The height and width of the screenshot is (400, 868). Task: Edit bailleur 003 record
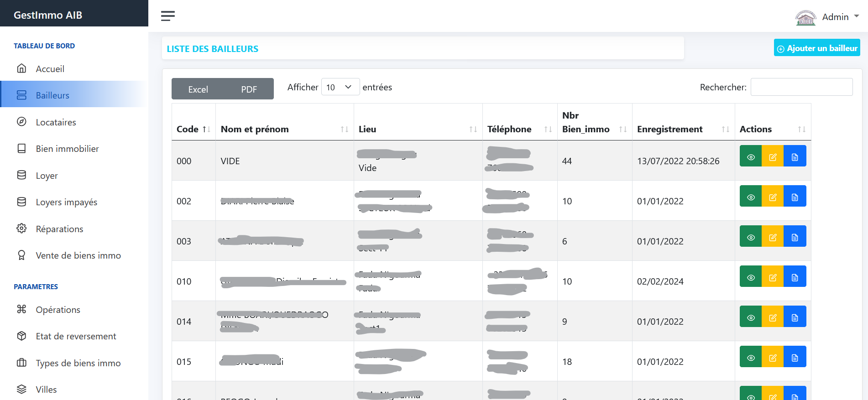point(773,236)
